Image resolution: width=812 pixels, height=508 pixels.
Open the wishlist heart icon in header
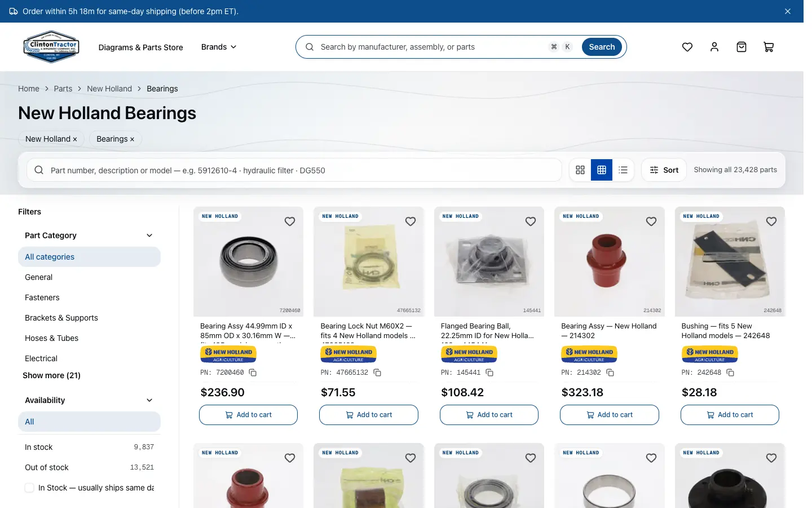coord(687,47)
